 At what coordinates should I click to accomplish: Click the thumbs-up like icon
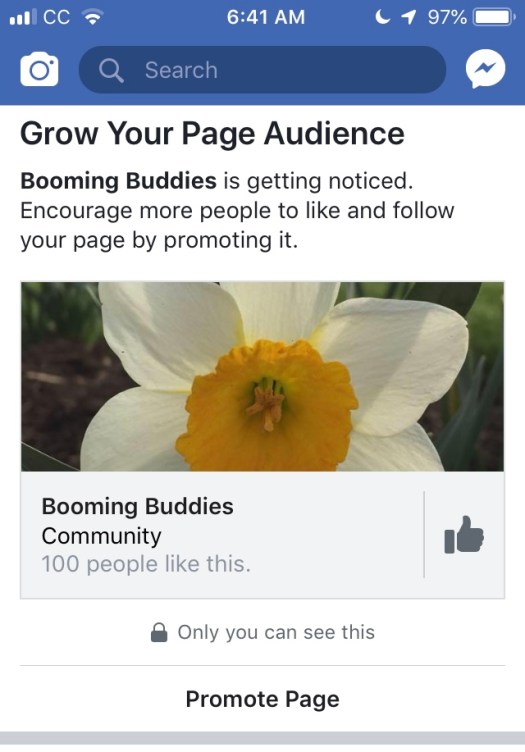coord(464,535)
